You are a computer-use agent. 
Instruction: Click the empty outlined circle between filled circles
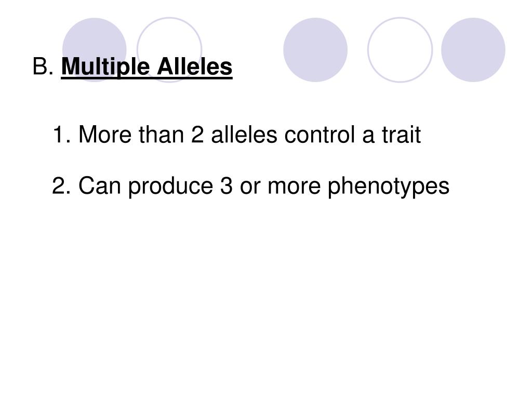click(x=400, y=49)
